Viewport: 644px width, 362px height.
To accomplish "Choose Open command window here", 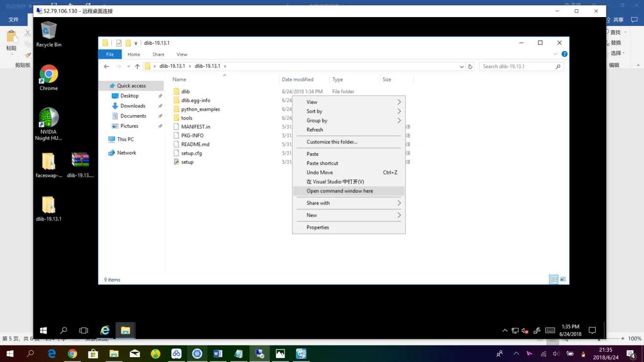I will pyautogui.click(x=349, y=191).
